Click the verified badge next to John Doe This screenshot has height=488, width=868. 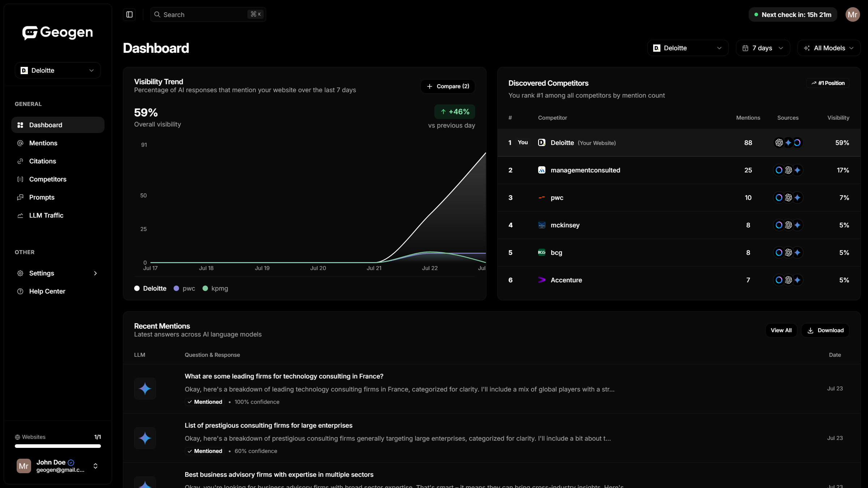pyautogui.click(x=71, y=463)
